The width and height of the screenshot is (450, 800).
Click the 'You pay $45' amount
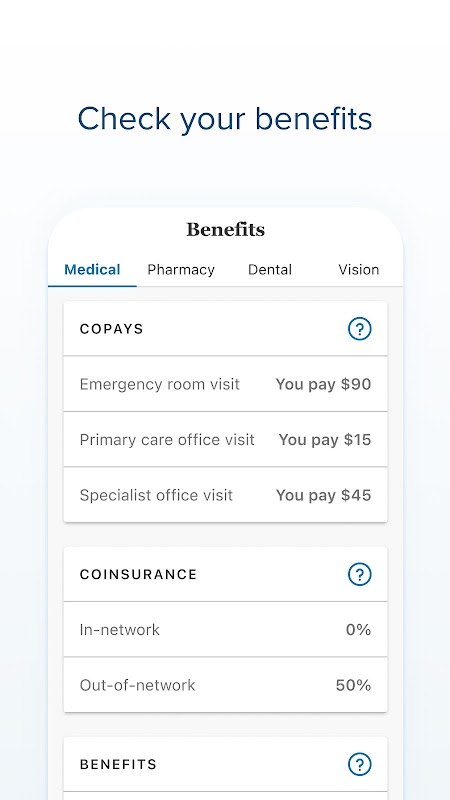point(323,495)
